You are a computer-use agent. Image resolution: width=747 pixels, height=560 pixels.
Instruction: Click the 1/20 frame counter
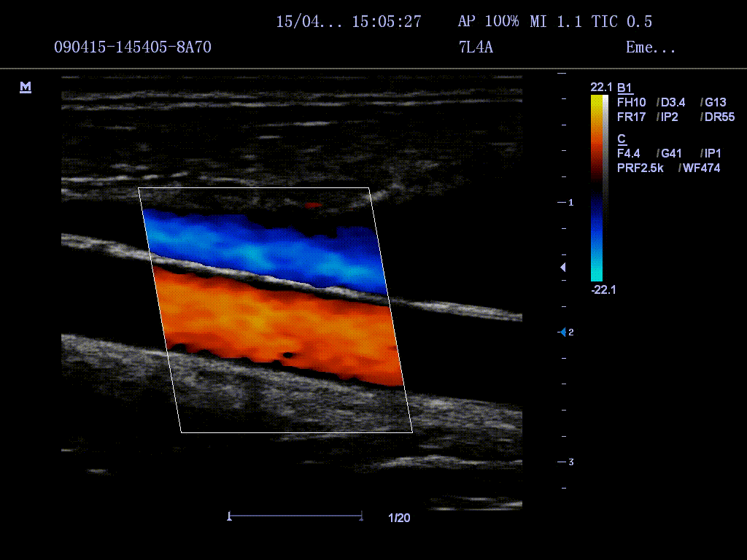point(399,518)
